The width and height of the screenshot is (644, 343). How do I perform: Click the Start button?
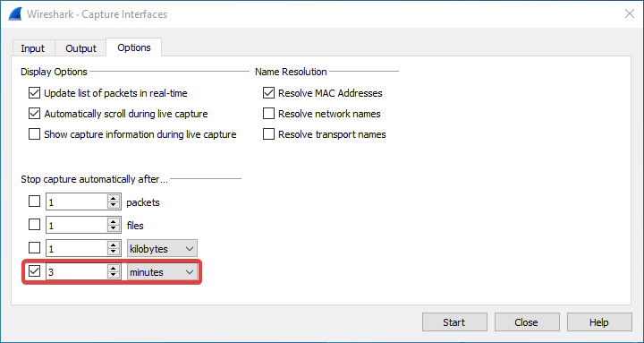click(454, 322)
